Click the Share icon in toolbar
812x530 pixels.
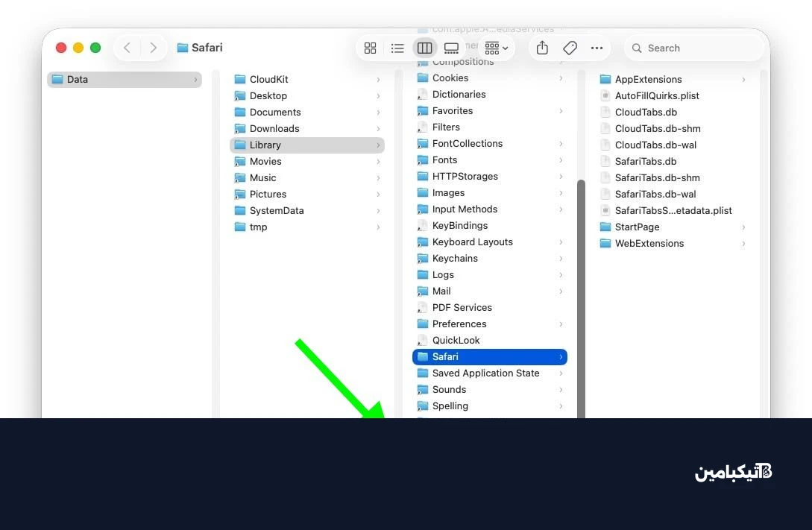542,48
